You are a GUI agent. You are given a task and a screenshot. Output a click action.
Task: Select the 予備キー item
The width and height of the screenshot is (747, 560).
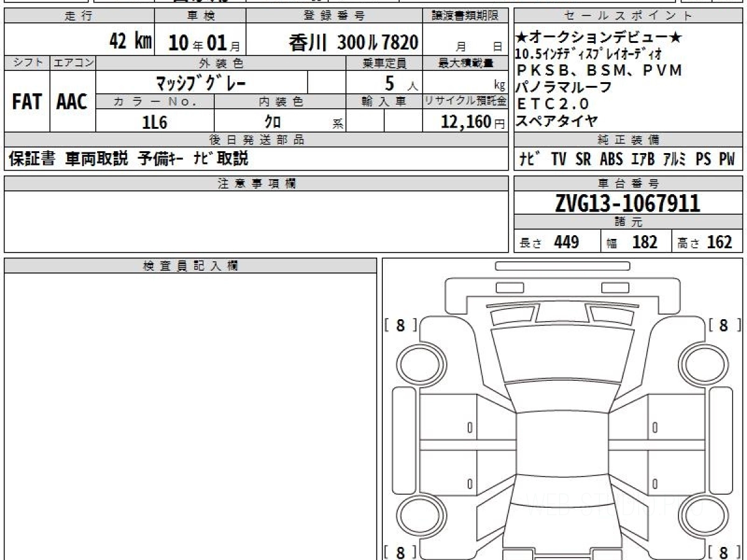(x=160, y=159)
